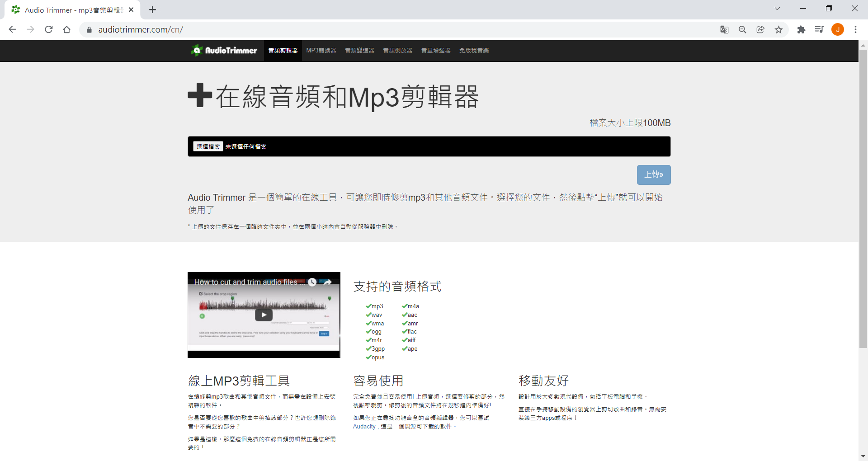Screen dimensions: 868x461
Task: Open the orange J profile avatar
Action: point(838,29)
